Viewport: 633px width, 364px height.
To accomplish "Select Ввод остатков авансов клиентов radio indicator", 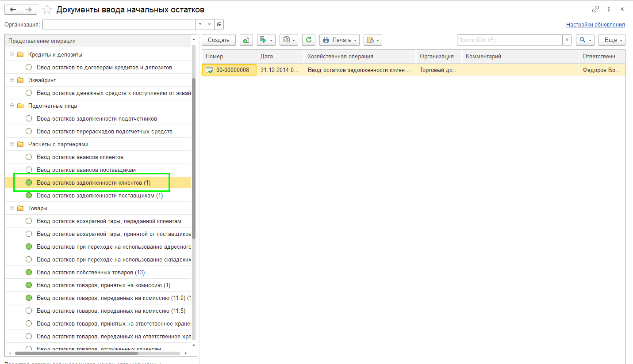I will click(29, 157).
